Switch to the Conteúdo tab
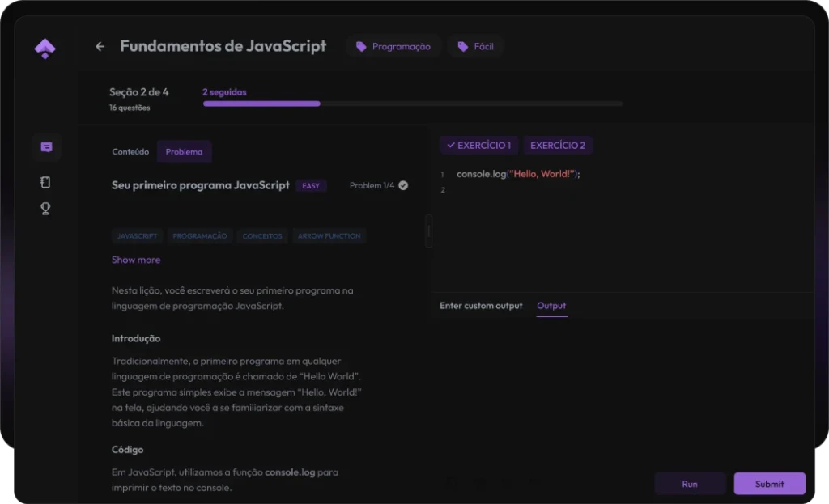Screen dimensions: 829x504 [130, 151]
